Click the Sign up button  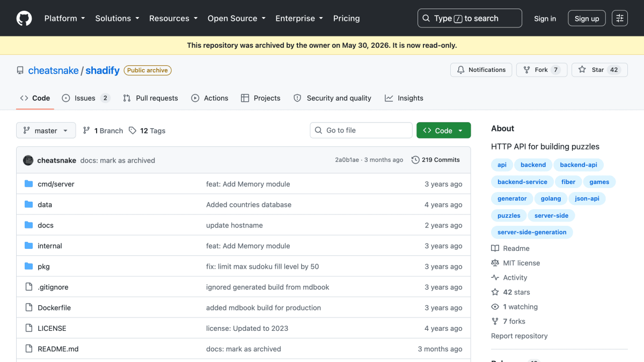point(587,18)
